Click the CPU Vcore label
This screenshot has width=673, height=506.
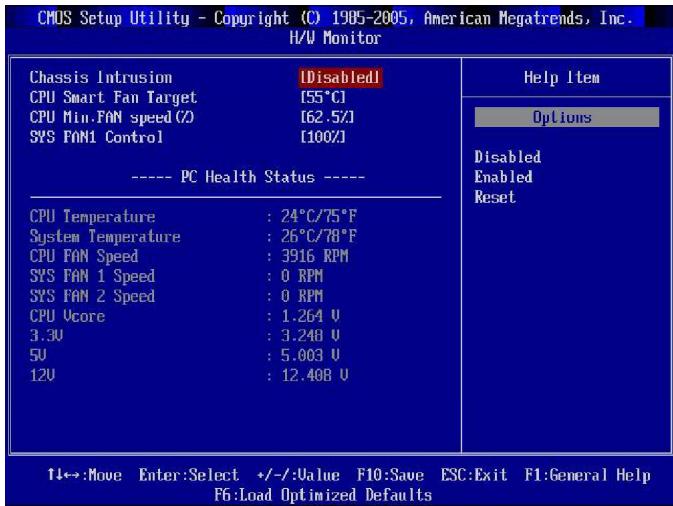(67, 316)
